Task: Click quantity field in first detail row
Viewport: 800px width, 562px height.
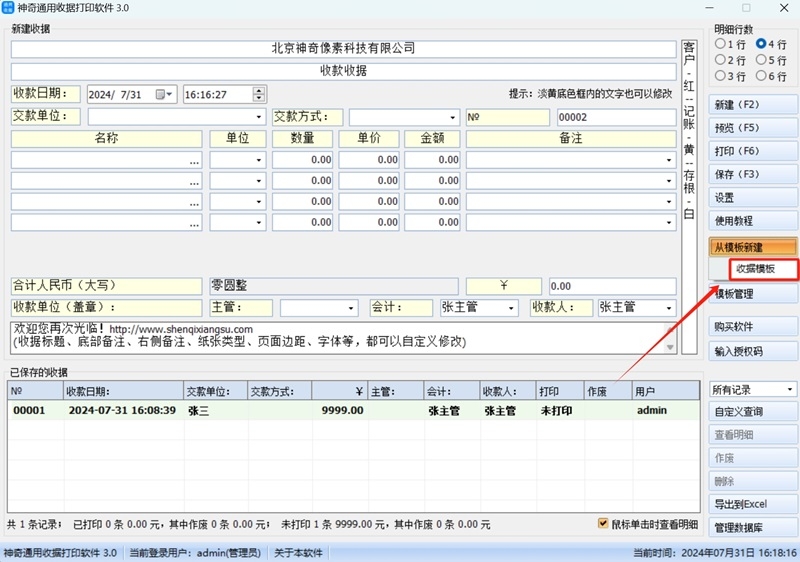Action: click(x=303, y=160)
